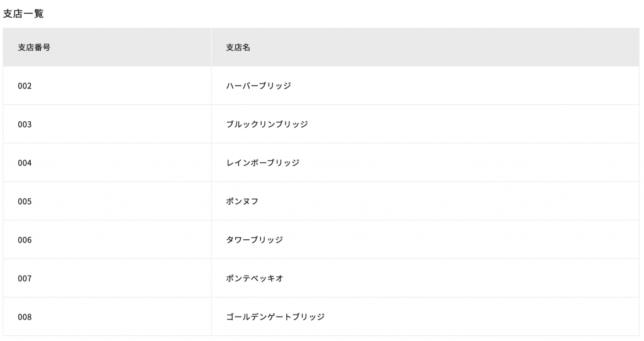Screen dimensions: 644x341
Task: Pick the タワーブリッジ branch name
Action: point(254,240)
